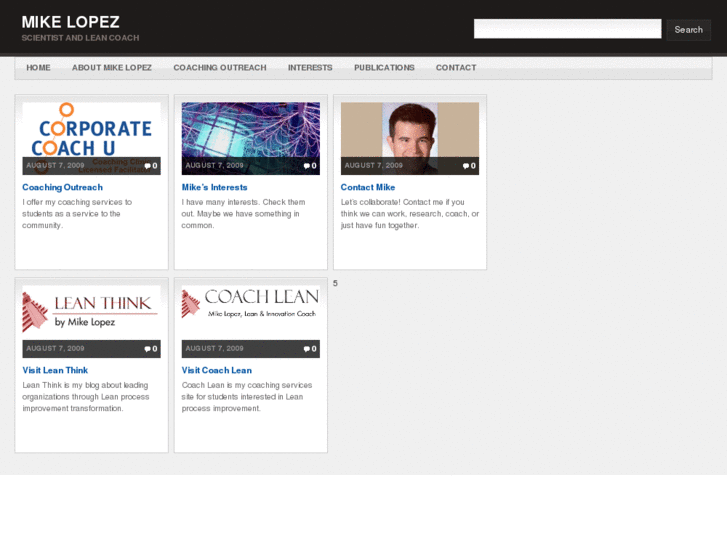This screenshot has width=727, height=545.
Task: Focus the search text field
Action: (x=568, y=29)
